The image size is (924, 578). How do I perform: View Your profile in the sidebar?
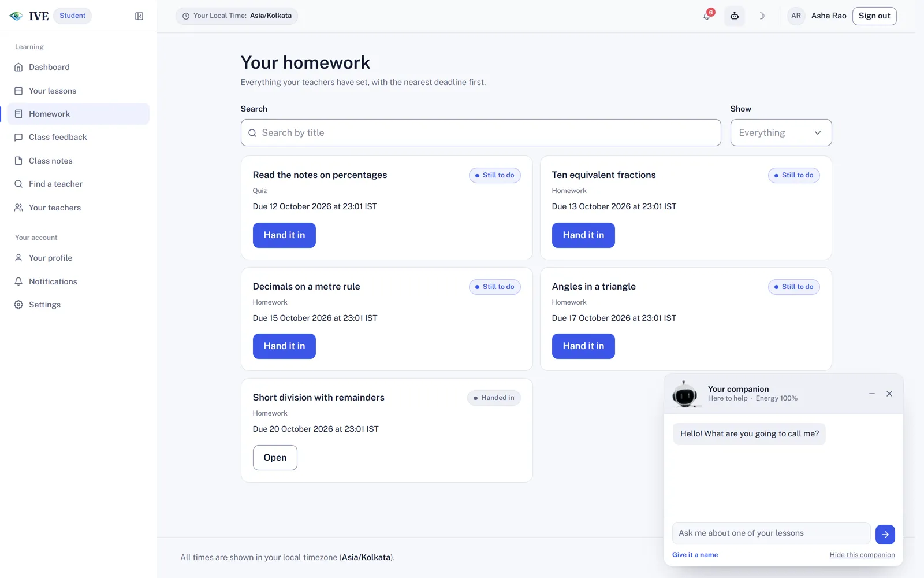pyautogui.click(x=78, y=258)
